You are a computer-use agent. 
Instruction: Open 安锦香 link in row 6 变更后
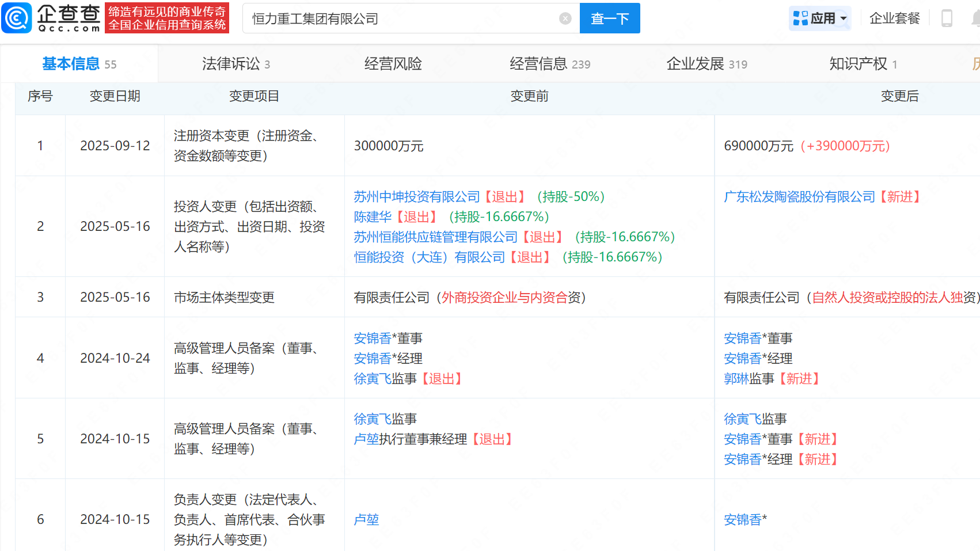click(x=743, y=520)
